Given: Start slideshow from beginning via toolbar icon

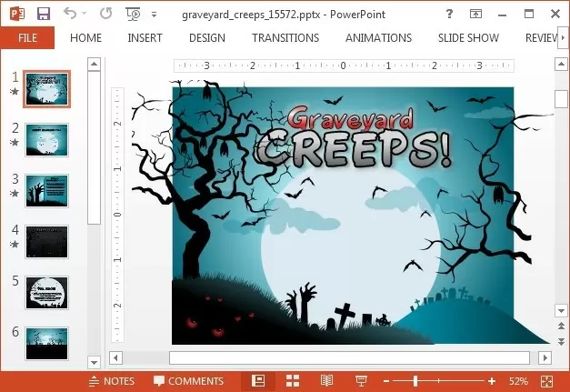Looking at the screenshot, I should (134, 15).
